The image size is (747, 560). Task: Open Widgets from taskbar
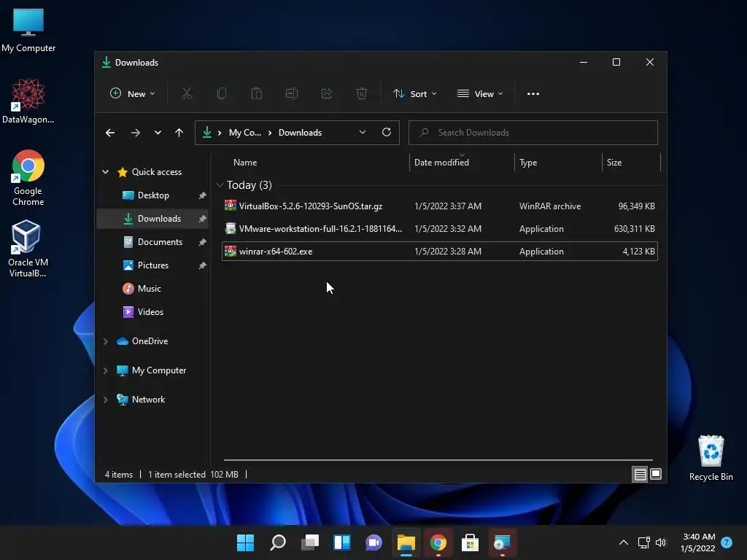pyautogui.click(x=342, y=542)
